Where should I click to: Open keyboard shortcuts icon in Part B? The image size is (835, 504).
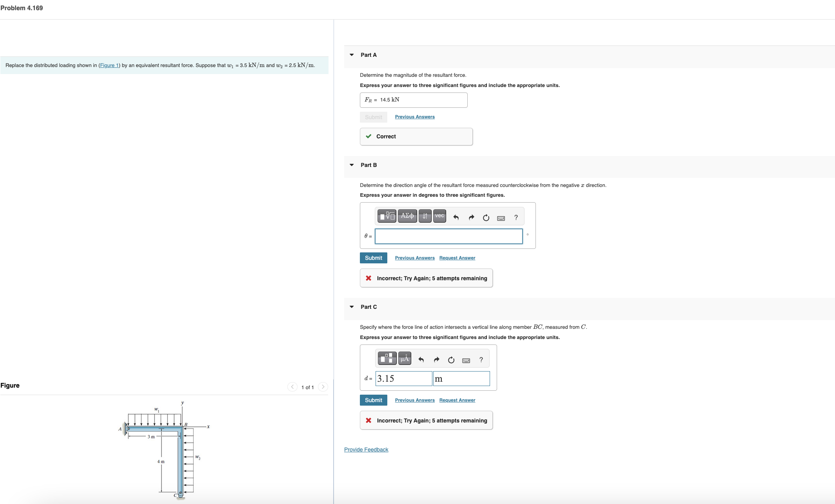(501, 218)
